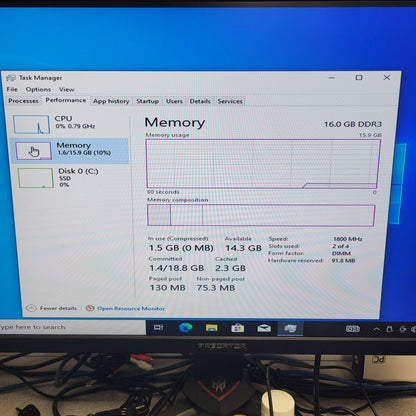The image size is (416, 416).
Task: Click the 75.3 MB non-paged pool value
Action: [x=216, y=288]
